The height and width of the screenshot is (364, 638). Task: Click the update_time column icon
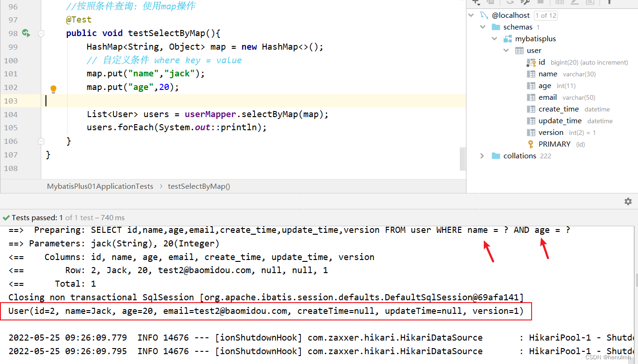[x=531, y=121]
